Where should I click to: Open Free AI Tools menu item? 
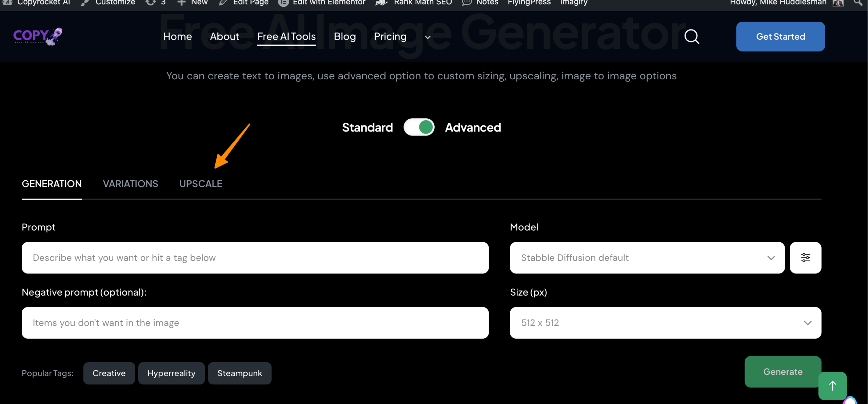[x=286, y=37]
